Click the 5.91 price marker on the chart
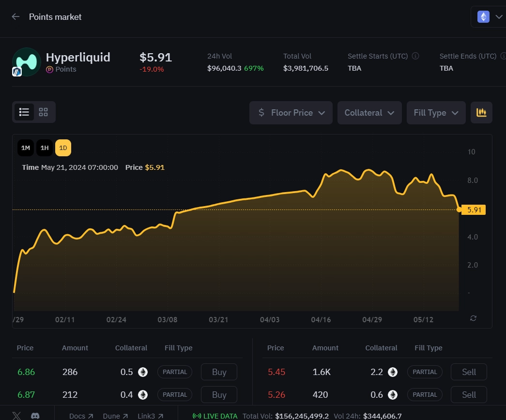506x420 pixels. coord(474,210)
